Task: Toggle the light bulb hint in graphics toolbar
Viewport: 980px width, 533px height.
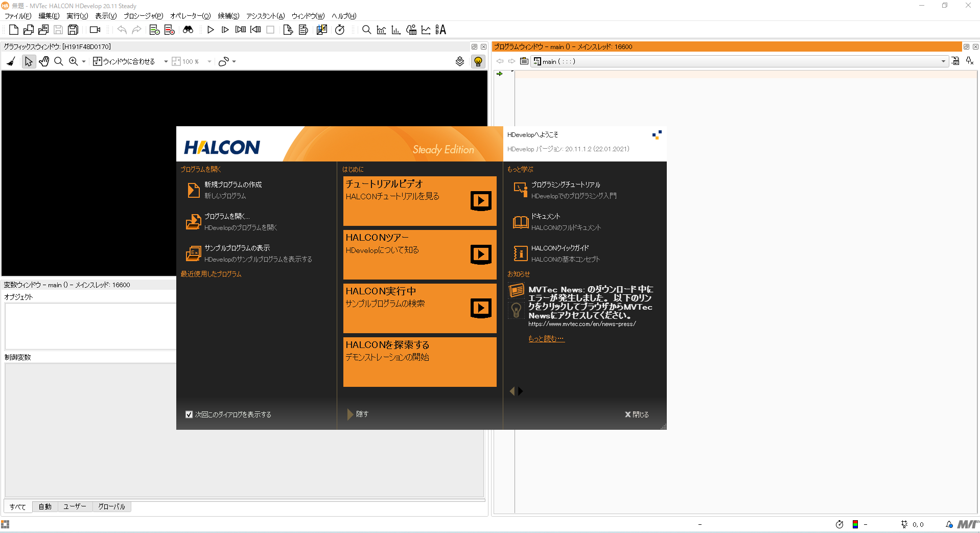Action: pos(478,61)
